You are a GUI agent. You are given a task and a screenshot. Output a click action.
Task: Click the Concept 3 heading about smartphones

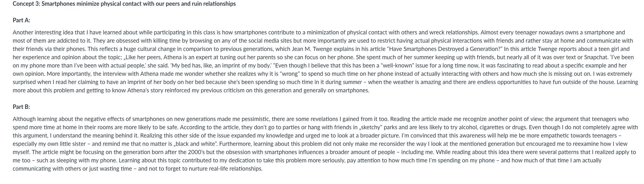124,4
